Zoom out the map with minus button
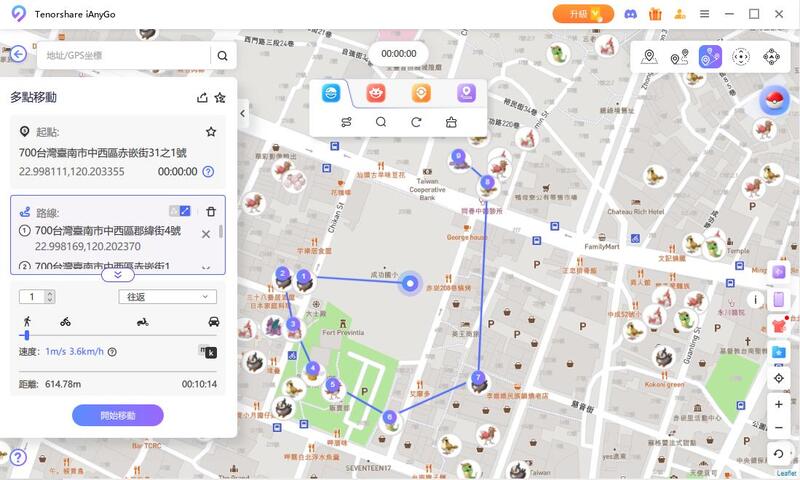 (x=779, y=427)
